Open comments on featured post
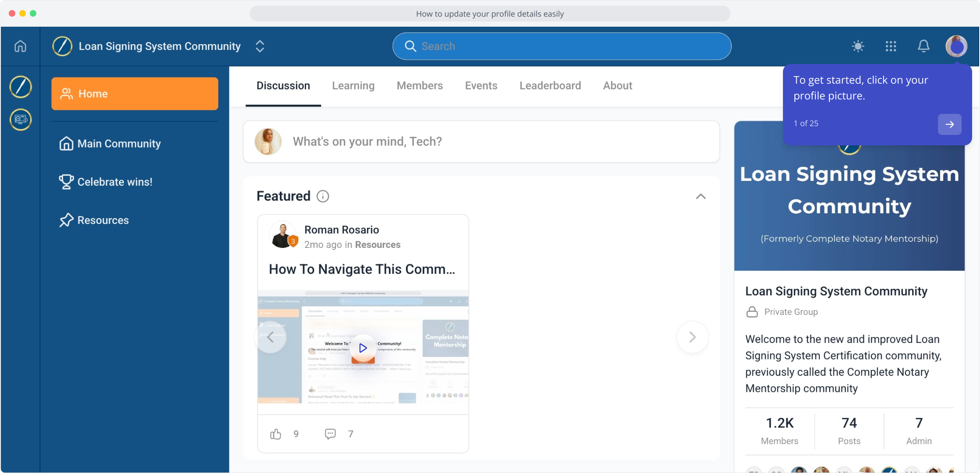The height and width of the screenshot is (473, 980). tap(330, 434)
